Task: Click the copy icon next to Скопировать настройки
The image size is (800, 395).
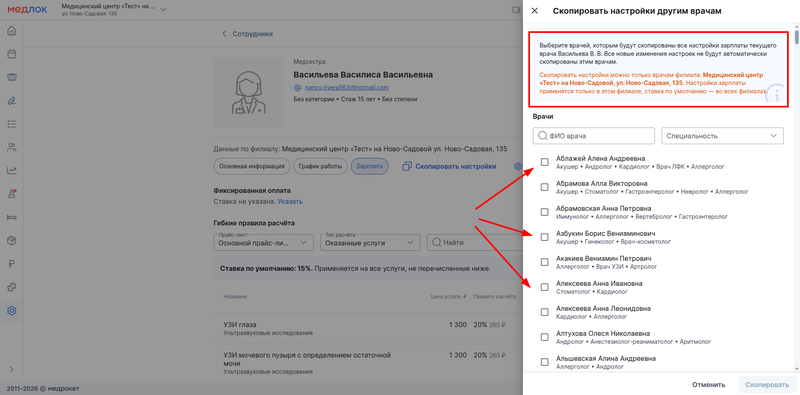Action: [x=407, y=166]
